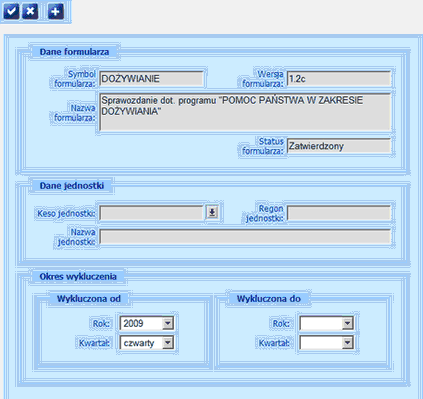Click the Regon jednostki input field
The height and width of the screenshot is (399, 423).
point(339,213)
